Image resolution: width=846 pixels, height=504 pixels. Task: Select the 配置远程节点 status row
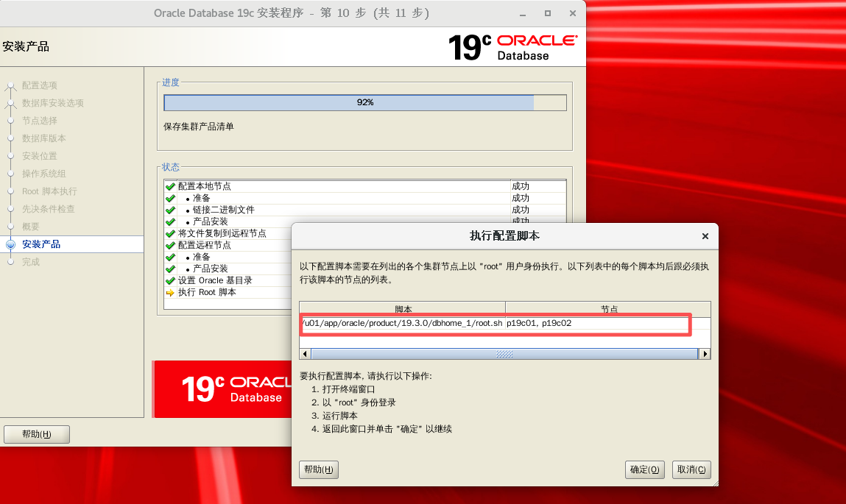(228, 245)
